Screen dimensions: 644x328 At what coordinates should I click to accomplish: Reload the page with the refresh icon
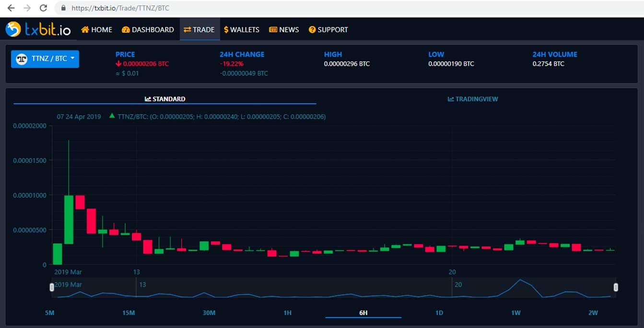point(44,8)
